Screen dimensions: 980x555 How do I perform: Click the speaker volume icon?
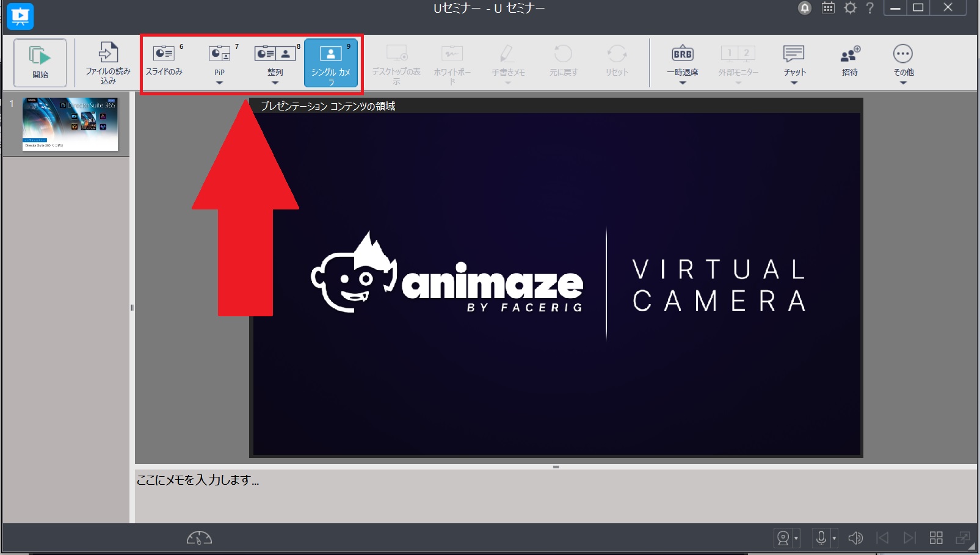coord(855,538)
